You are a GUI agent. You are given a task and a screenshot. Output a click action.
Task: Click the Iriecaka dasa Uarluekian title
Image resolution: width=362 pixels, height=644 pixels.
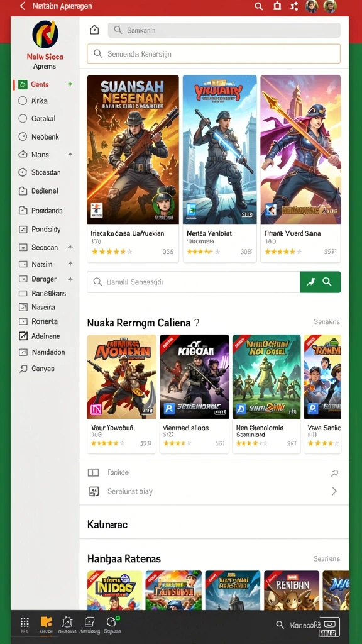pos(127,233)
